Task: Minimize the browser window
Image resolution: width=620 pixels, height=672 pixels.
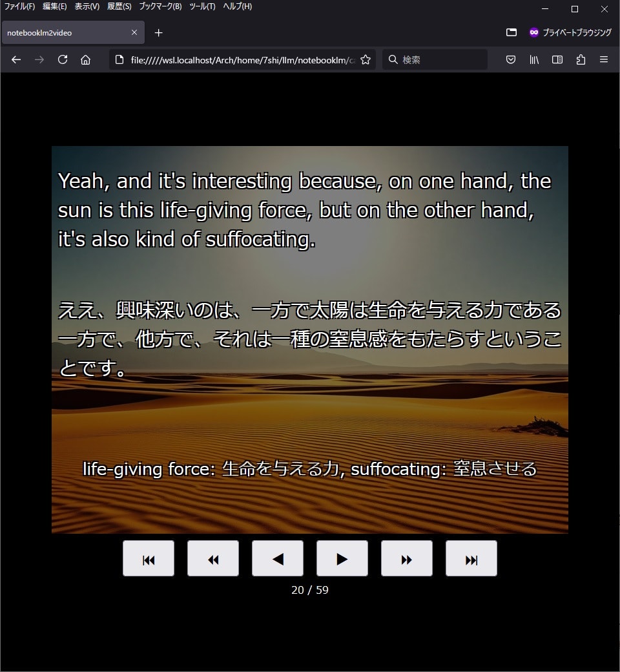Action: (x=545, y=8)
